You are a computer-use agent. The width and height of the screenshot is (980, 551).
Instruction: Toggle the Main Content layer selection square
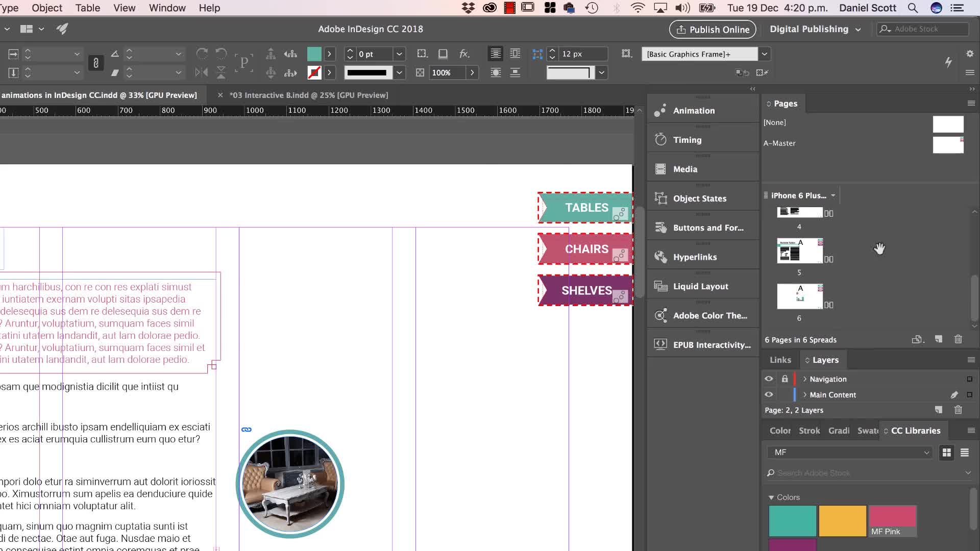(x=969, y=395)
